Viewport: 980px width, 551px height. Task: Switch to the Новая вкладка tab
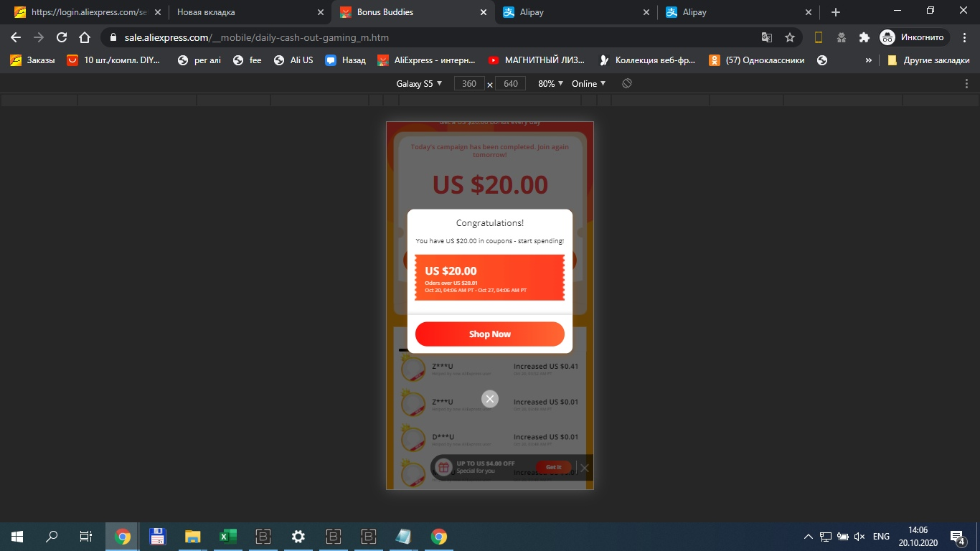(x=251, y=12)
